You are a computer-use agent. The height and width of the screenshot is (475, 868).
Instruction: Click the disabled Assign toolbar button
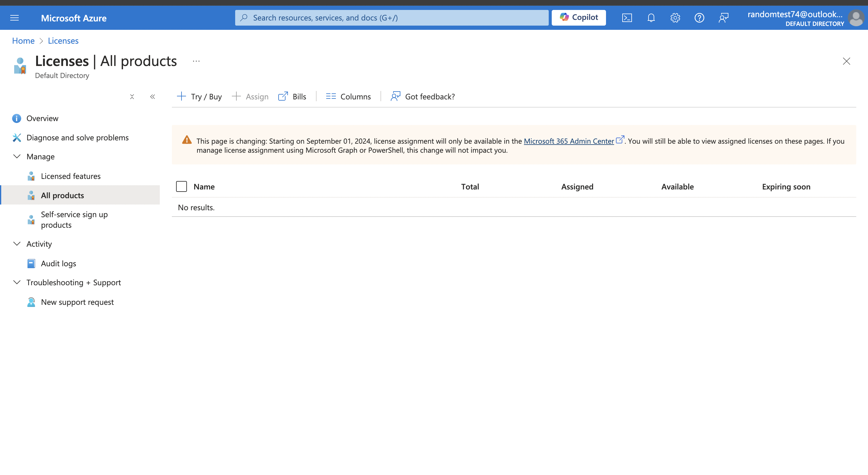pos(250,97)
